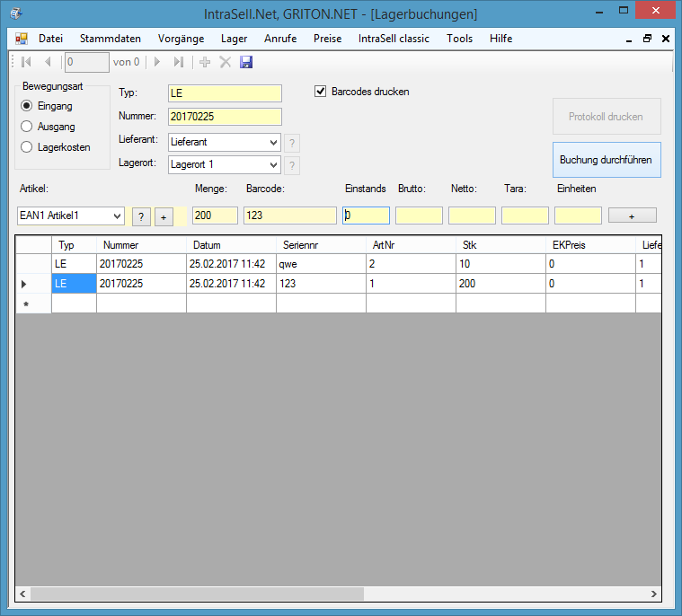Image resolution: width=682 pixels, height=616 pixels.
Task: Add new record with plus icon
Action: 205,62
